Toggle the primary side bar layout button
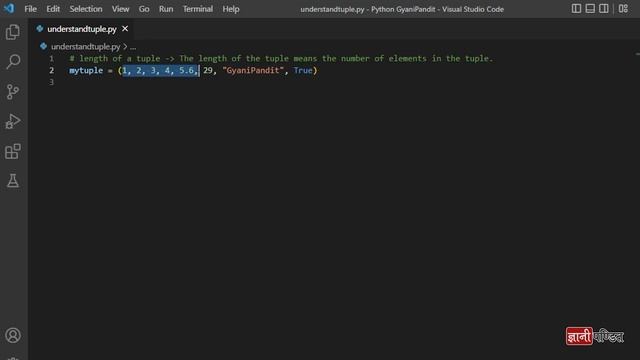Viewport: 640px width, 360px height. (576, 9)
